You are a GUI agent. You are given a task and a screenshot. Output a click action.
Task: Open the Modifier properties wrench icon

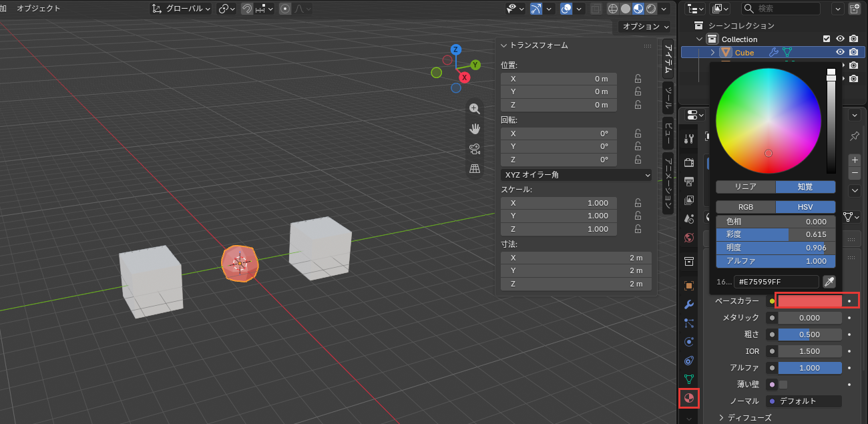click(x=689, y=304)
